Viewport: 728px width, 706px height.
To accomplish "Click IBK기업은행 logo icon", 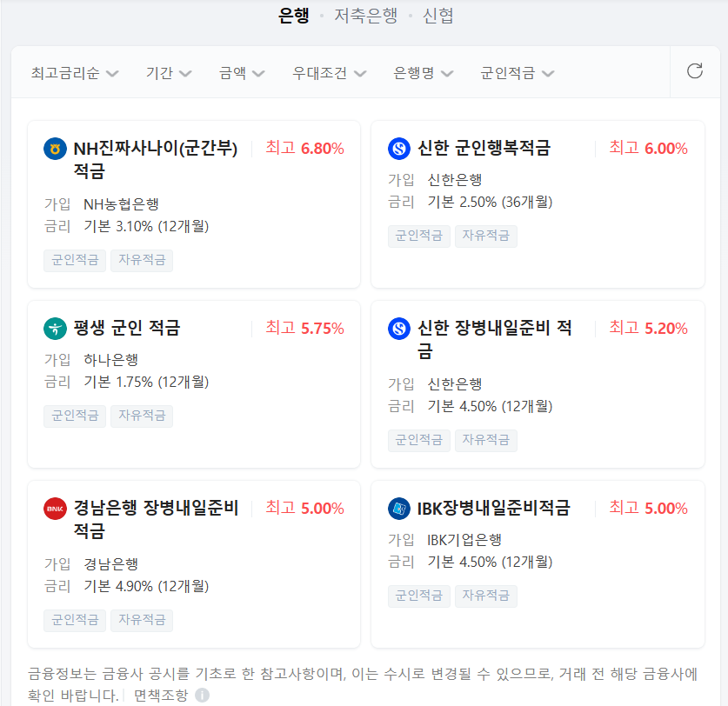I will [x=399, y=509].
